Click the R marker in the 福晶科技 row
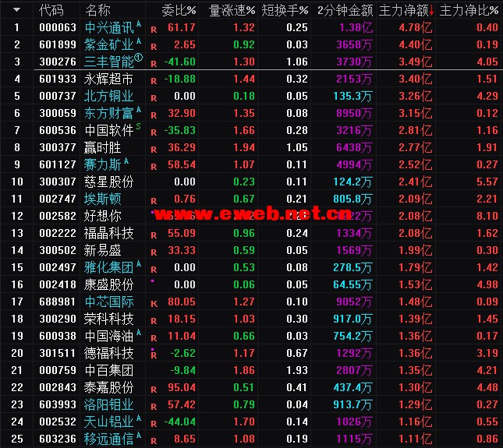 pyautogui.click(x=154, y=235)
